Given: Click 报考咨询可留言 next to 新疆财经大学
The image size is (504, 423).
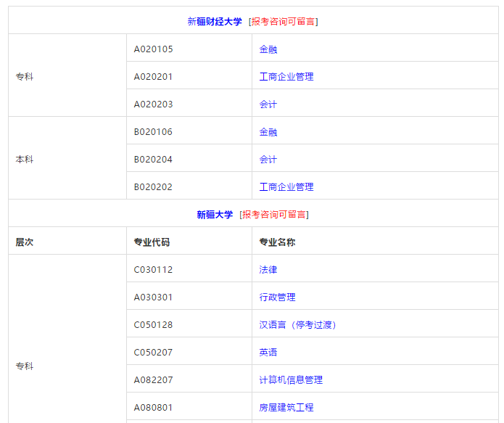Looking at the screenshot, I should [x=283, y=22].
